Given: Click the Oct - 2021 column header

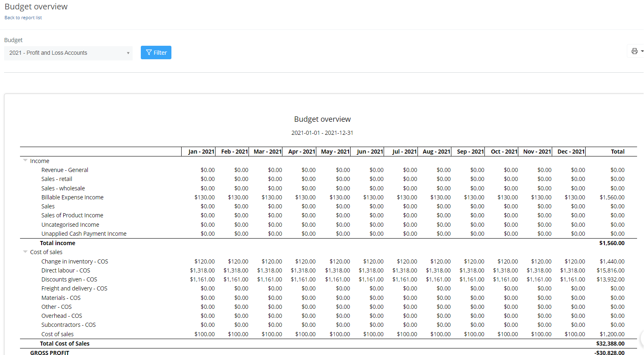Looking at the screenshot, I should click(x=501, y=152).
